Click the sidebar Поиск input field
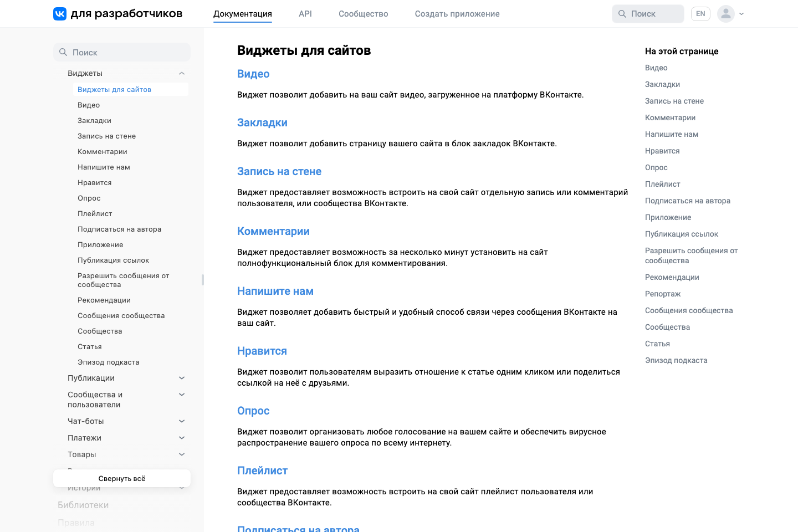 (122, 52)
